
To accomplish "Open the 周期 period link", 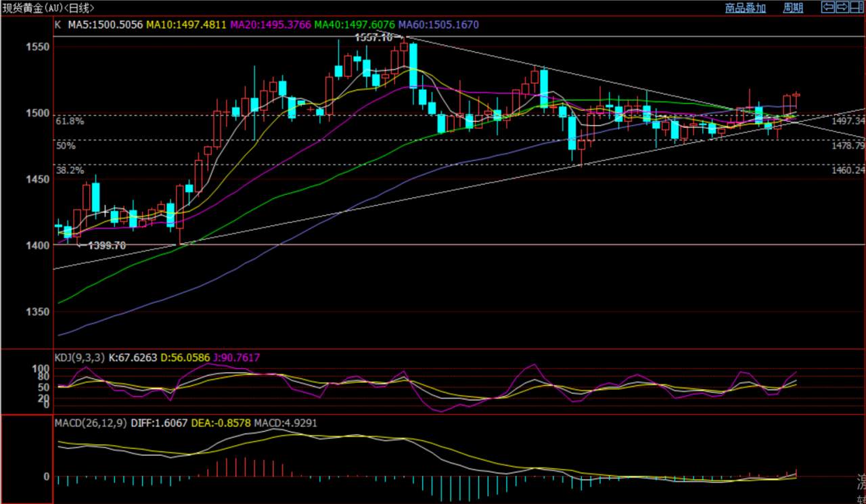I will (x=793, y=8).
